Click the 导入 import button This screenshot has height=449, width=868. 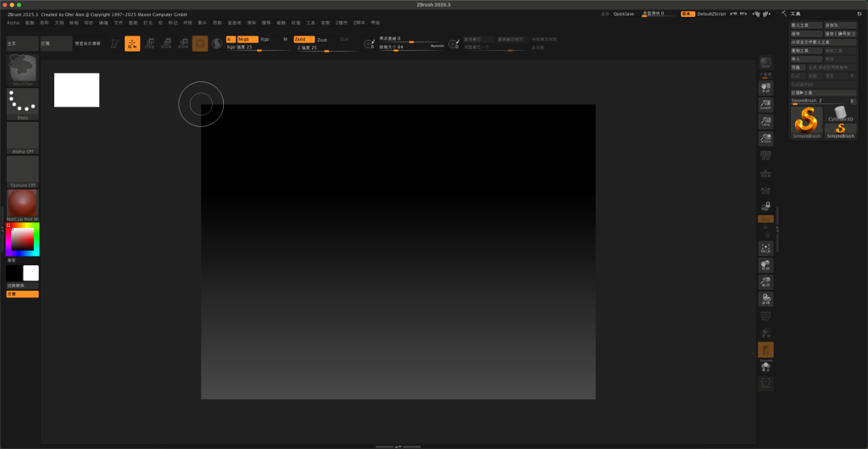pos(807,58)
